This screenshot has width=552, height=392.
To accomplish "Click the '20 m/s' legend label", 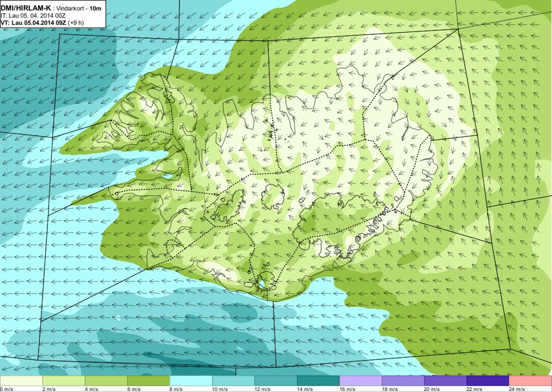I will pos(432,389).
